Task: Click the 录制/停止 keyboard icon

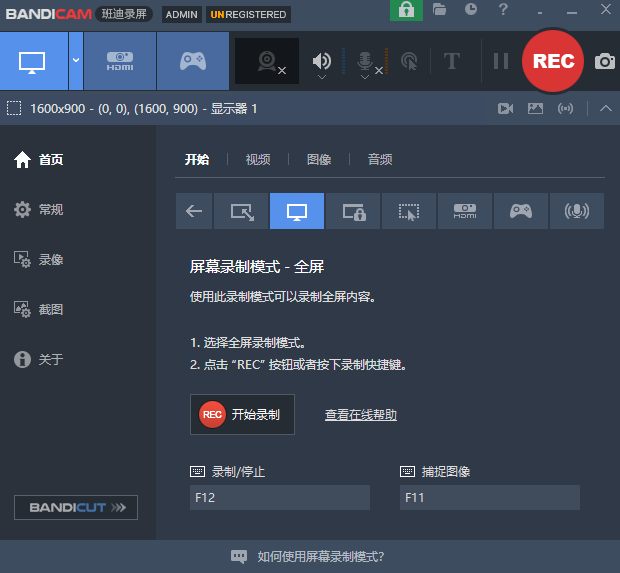Action: (x=198, y=471)
